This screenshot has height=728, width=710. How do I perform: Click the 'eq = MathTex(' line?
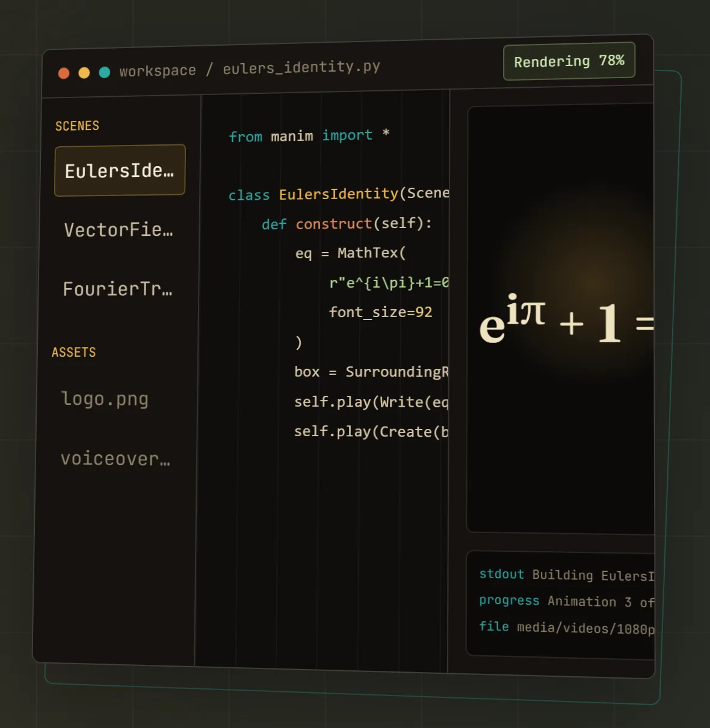[x=351, y=253]
